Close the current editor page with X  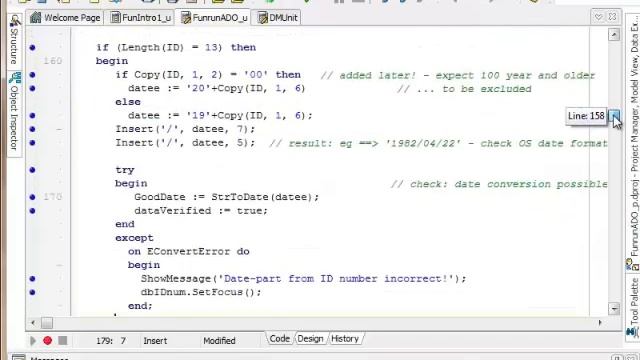point(612,17)
